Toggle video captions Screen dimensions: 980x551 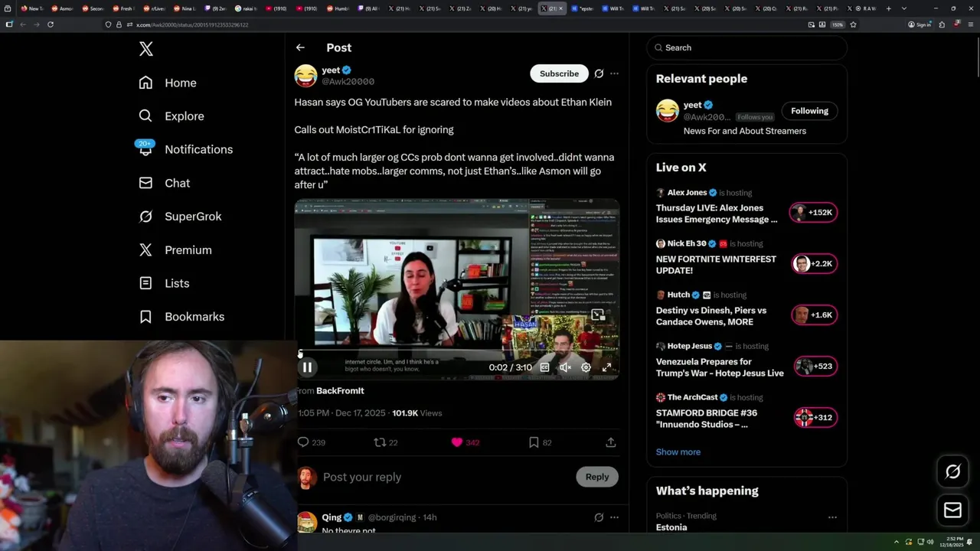point(544,367)
